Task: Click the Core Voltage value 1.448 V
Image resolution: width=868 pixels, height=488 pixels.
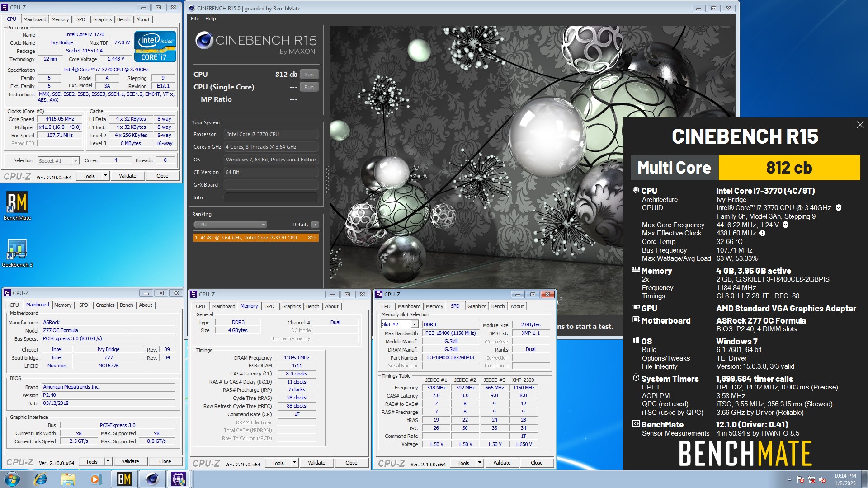Action: click(x=116, y=59)
